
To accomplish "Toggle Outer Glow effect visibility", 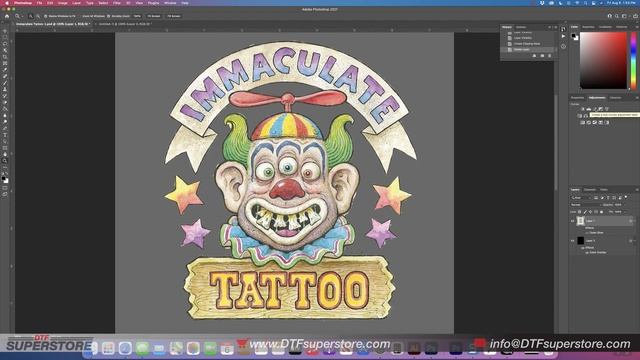I will pos(587,233).
